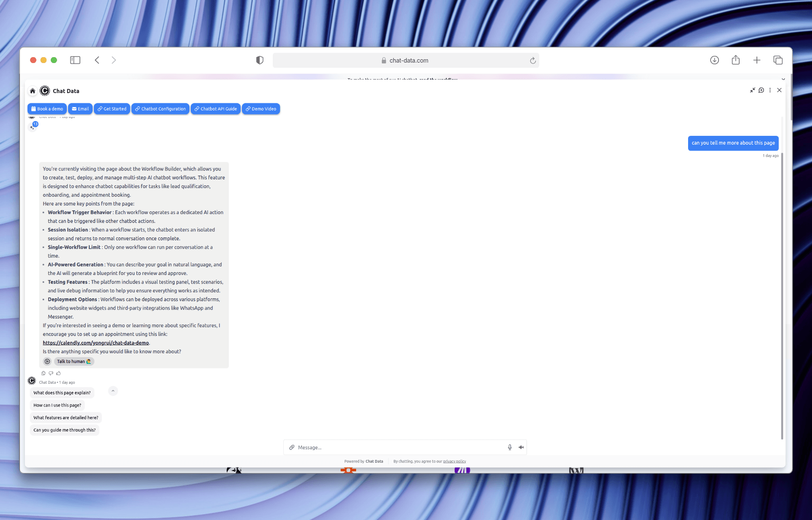Viewport: 812px width, 520px height.
Task: Click the play icon beside Talk to human
Action: (x=47, y=361)
